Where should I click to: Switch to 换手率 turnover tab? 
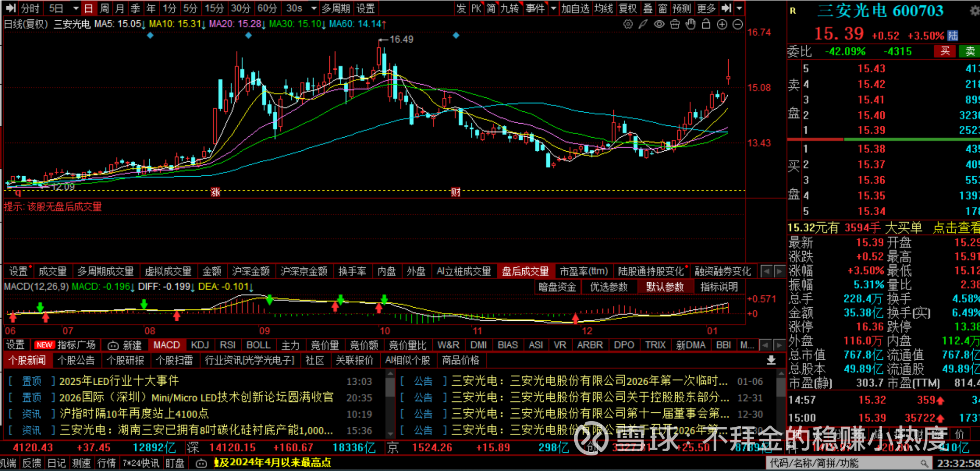[x=352, y=271]
